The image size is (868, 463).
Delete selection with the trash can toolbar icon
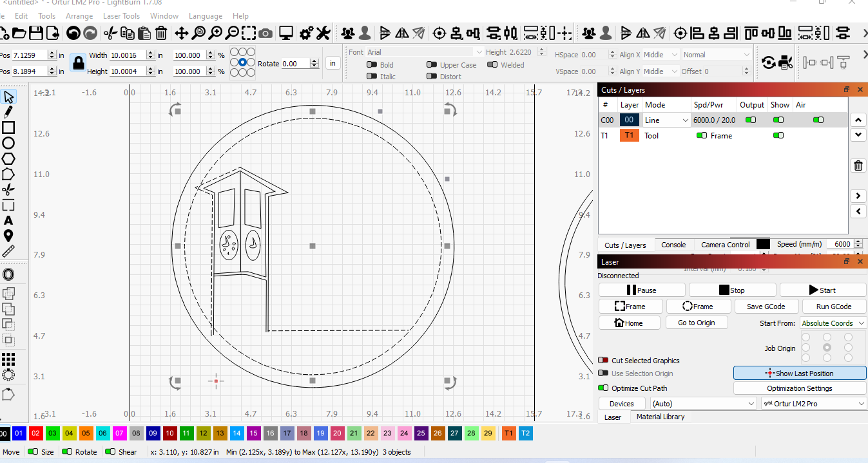(161, 33)
